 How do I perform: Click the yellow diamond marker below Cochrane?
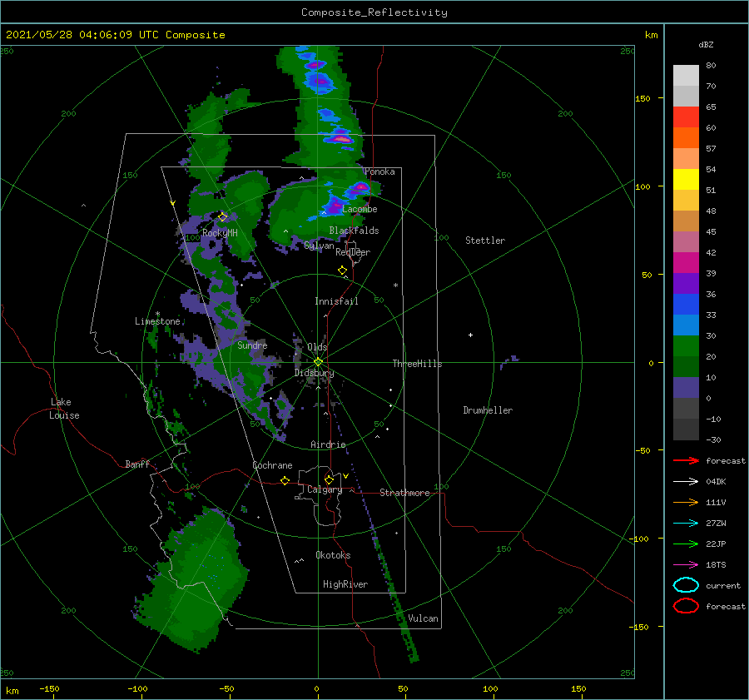pos(285,480)
